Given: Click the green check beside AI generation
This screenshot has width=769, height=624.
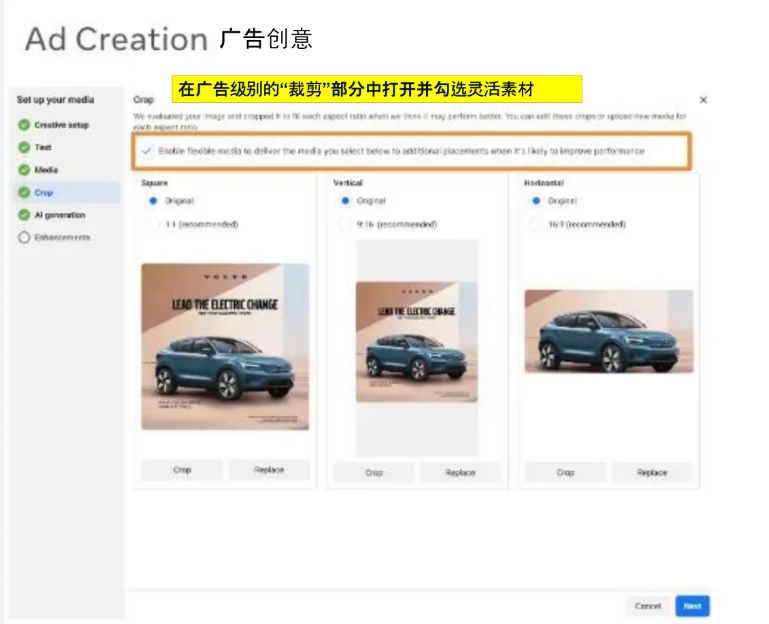Looking at the screenshot, I should 24,215.
